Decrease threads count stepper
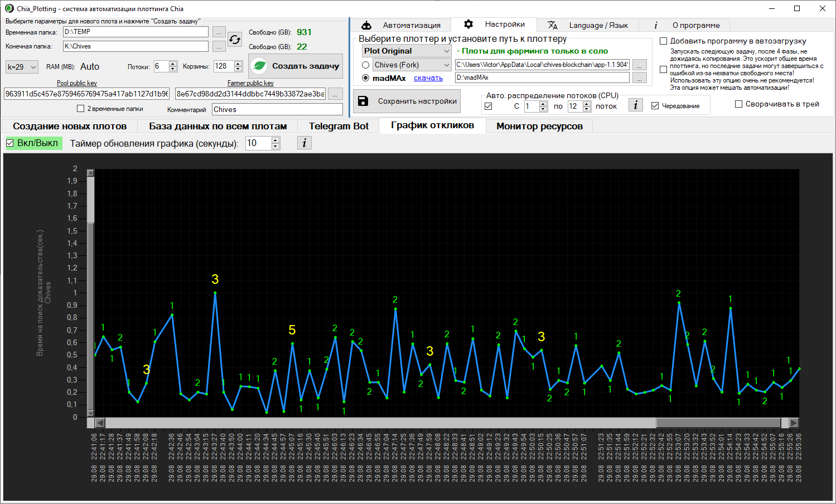Image resolution: width=836 pixels, height=504 pixels. 173,69
